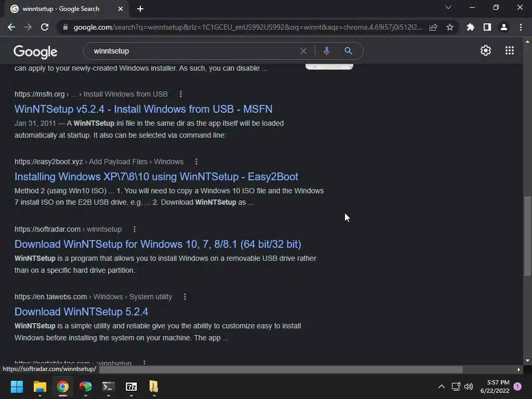The height and width of the screenshot is (399, 532).
Task: Clear the search box with the X
Action: (303, 51)
